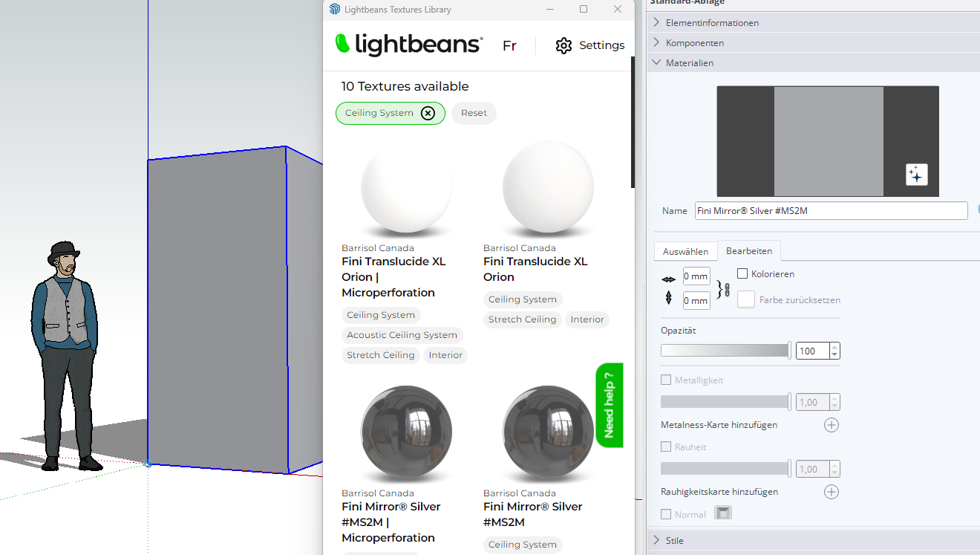Open Lightbeans Settings gear icon

563,45
